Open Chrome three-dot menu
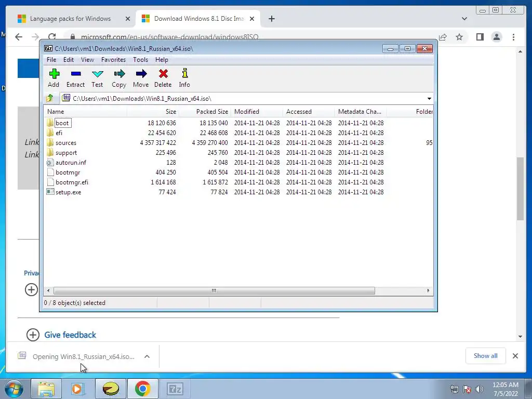 coord(513,37)
